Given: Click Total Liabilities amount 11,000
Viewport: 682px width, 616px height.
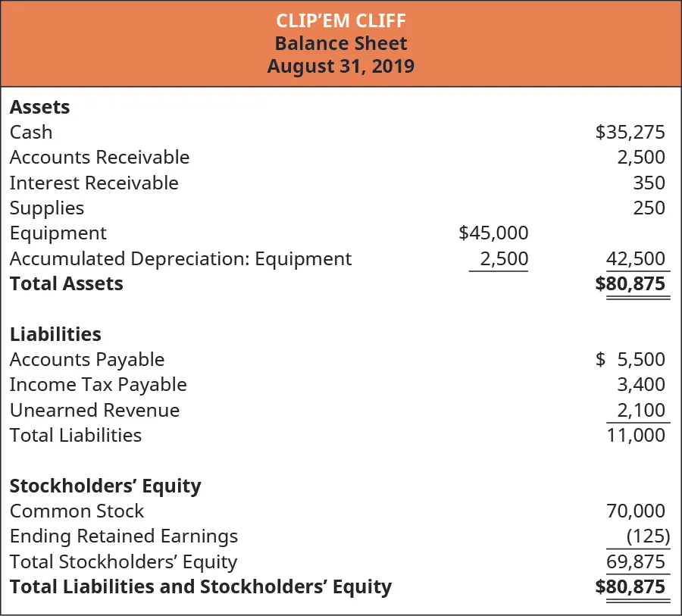Looking at the screenshot, I should pos(636,436).
